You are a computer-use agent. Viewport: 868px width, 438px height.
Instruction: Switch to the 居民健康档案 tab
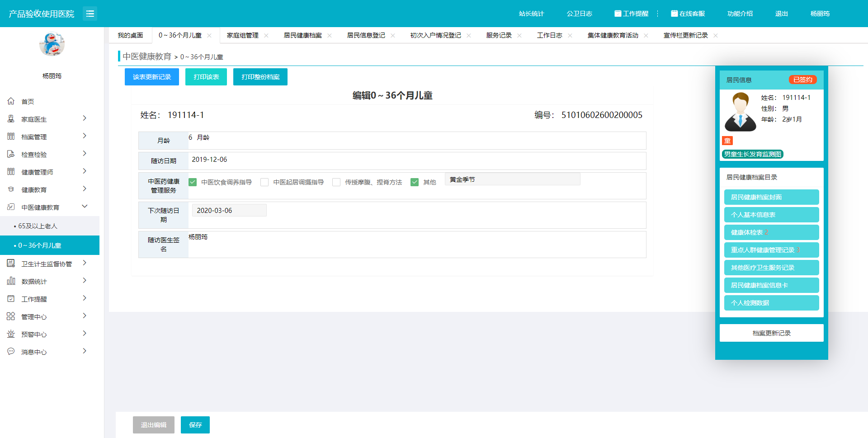tap(302, 35)
